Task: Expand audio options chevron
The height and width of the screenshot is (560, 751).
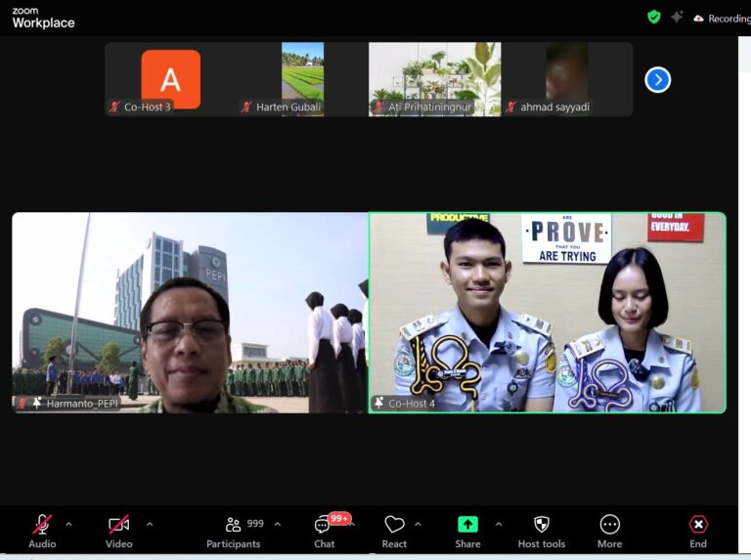Action: (x=68, y=524)
